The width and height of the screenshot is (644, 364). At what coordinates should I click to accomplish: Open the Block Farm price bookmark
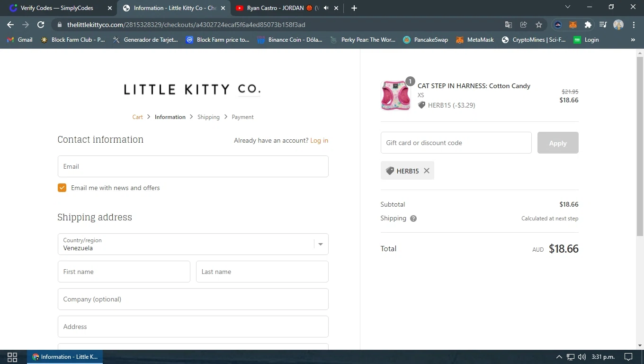click(x=218, y=40)
